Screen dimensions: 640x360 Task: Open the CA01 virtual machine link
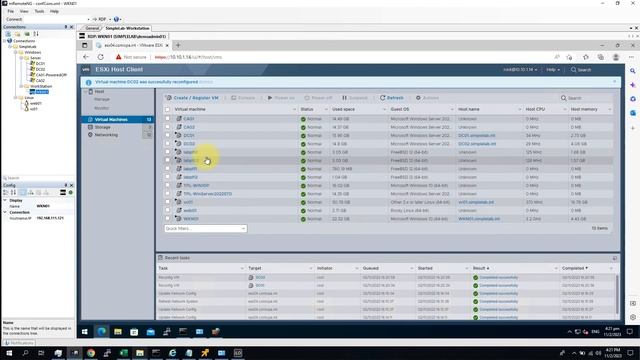pos(189,119)
